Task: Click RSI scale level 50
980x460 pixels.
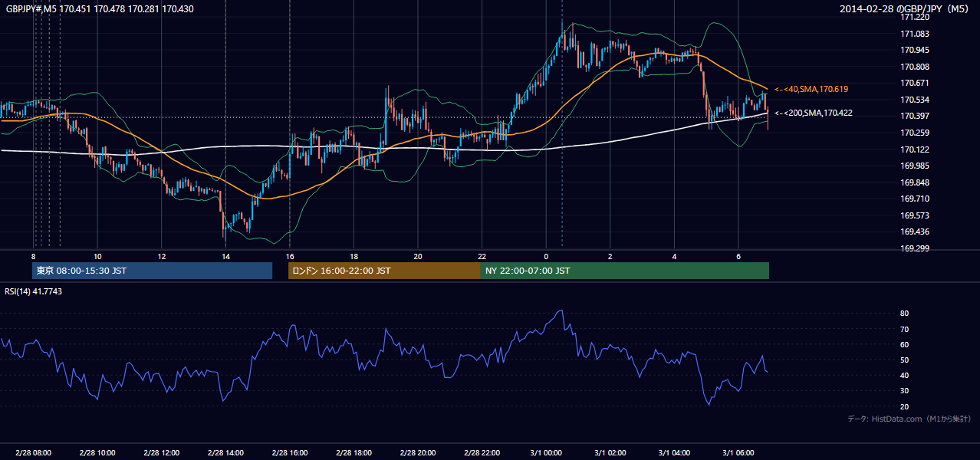Action: [905, 360]
